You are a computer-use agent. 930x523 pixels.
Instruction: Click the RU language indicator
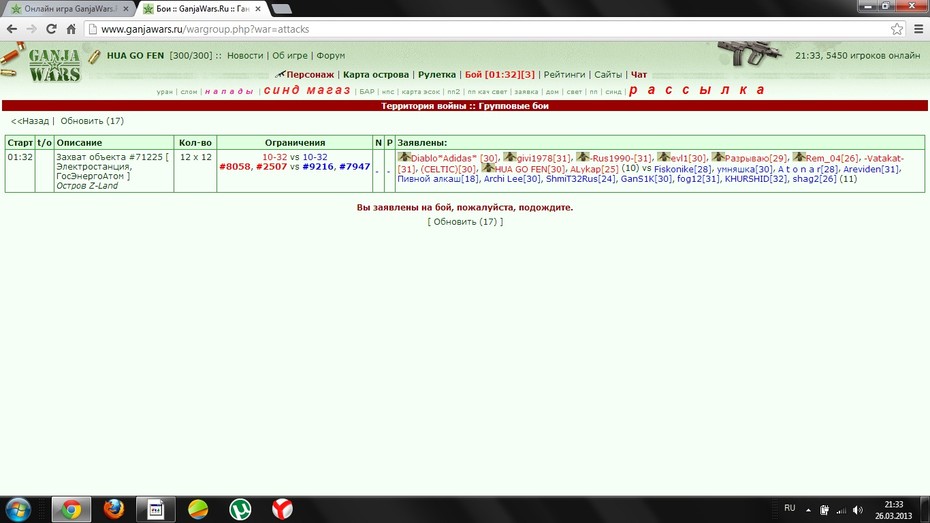(x=789, y=508)
